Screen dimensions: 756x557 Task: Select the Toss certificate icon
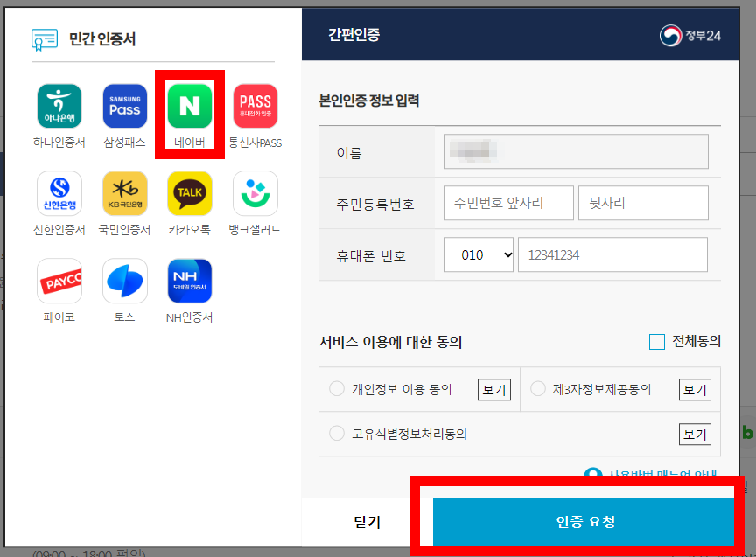point(124,282)
